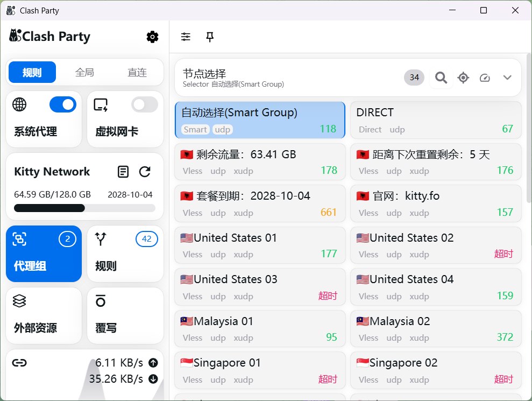Click the 2 proxy groups count badge

click(x=67, y=239)
